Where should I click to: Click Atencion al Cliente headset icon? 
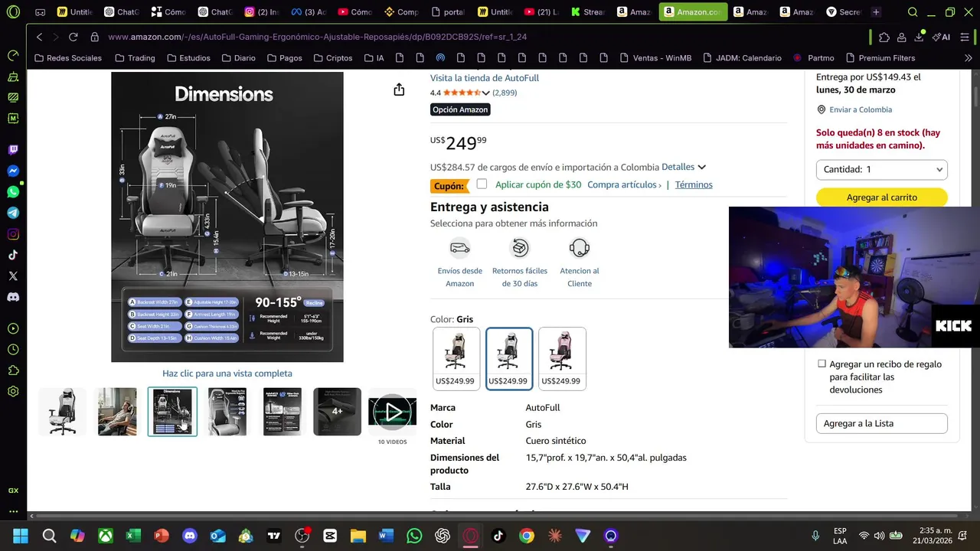[x=580, y=247]
